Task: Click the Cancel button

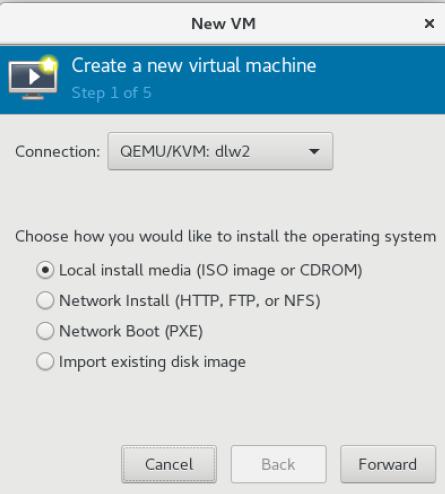Action: click(x=169, y=464)
